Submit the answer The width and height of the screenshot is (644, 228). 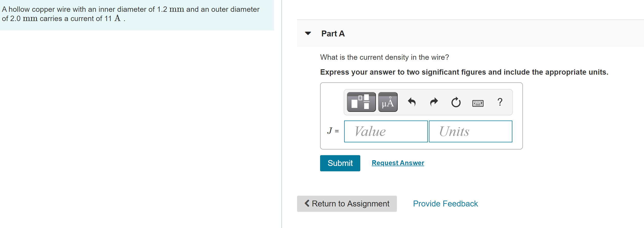click(x=340, y=163)
